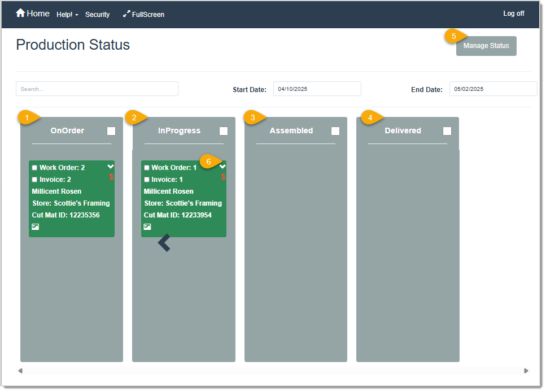Toggle the Work Order: 2 checkbox
This screenshot has width=546, height=392.
[x=34, y=167]
